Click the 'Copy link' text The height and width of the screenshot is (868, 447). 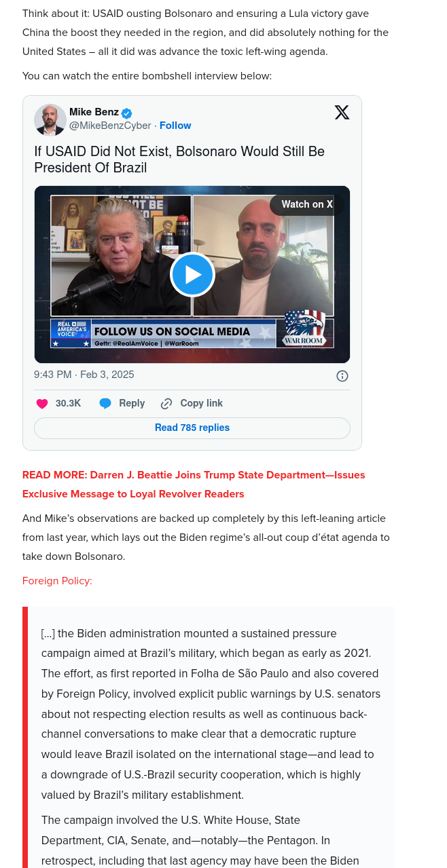[x=201, y=403]
